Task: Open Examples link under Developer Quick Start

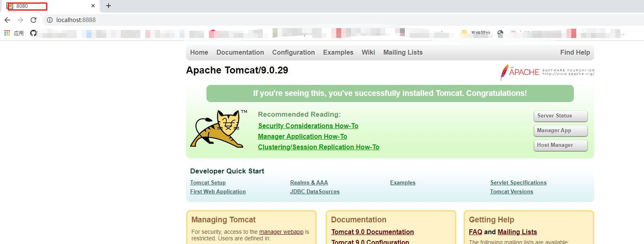Action: pyautogui.click(x=403, y=182)
